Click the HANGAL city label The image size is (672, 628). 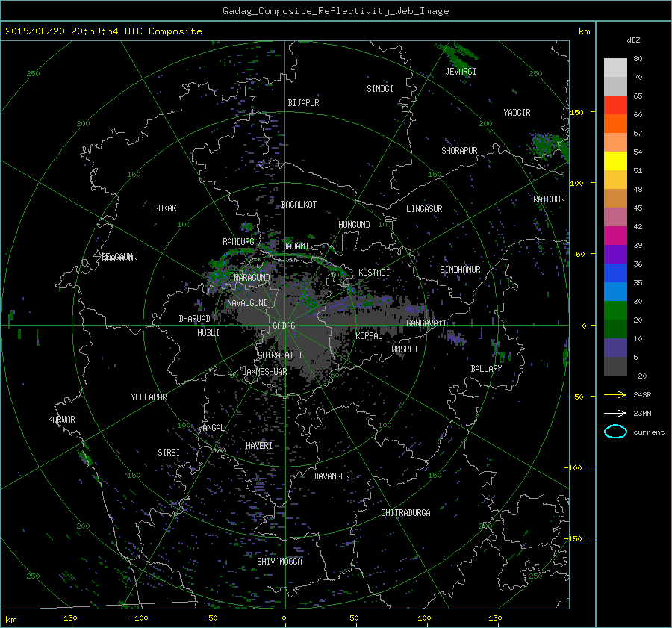[x=211, y=428]
